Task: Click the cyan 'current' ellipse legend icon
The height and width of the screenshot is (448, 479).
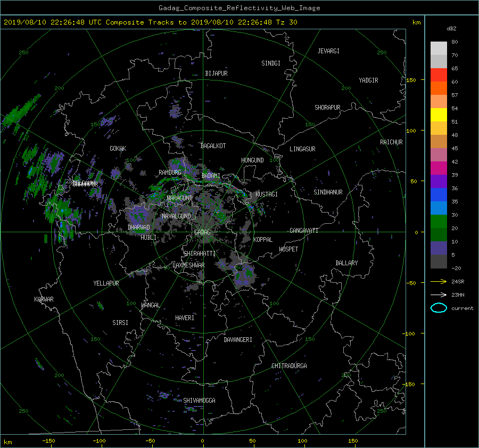Action: (x=439, y=308)
